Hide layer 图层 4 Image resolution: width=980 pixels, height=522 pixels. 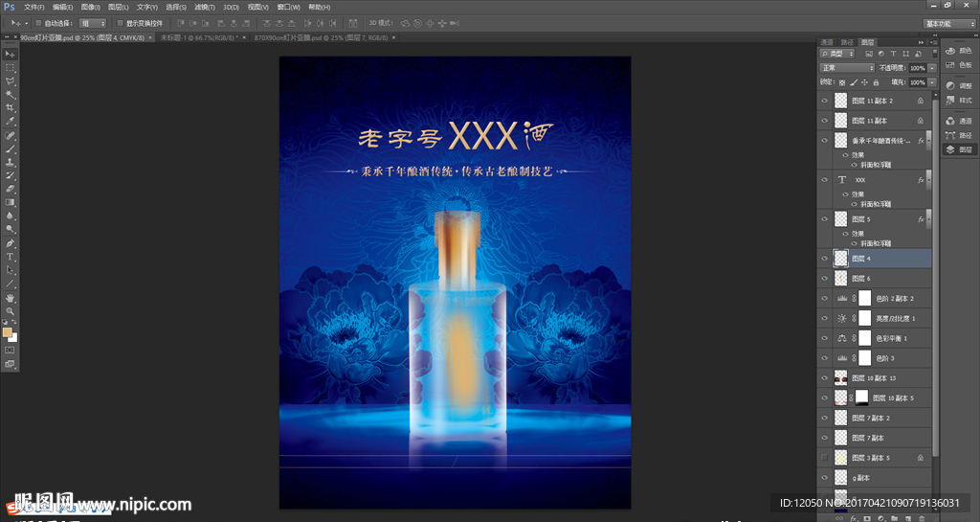coord(824,259)
